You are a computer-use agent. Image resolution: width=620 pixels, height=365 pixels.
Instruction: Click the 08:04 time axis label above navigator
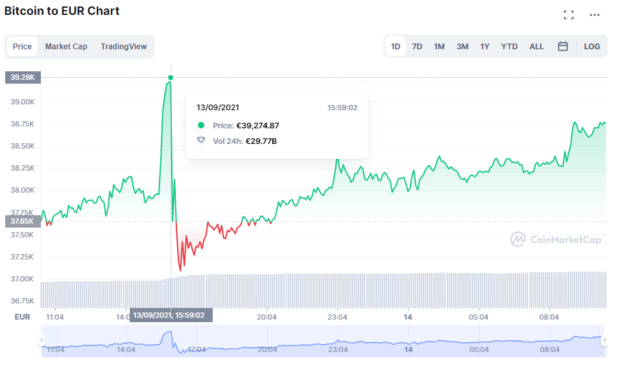(x=549, y=317)
